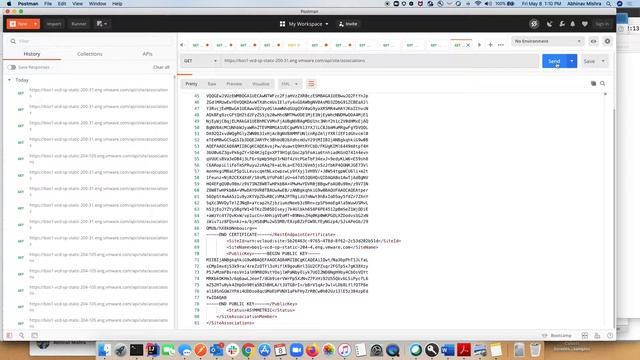Toggle the line wrap icon
This screenshot has height=360, width=640.
(x=311, y=84)
